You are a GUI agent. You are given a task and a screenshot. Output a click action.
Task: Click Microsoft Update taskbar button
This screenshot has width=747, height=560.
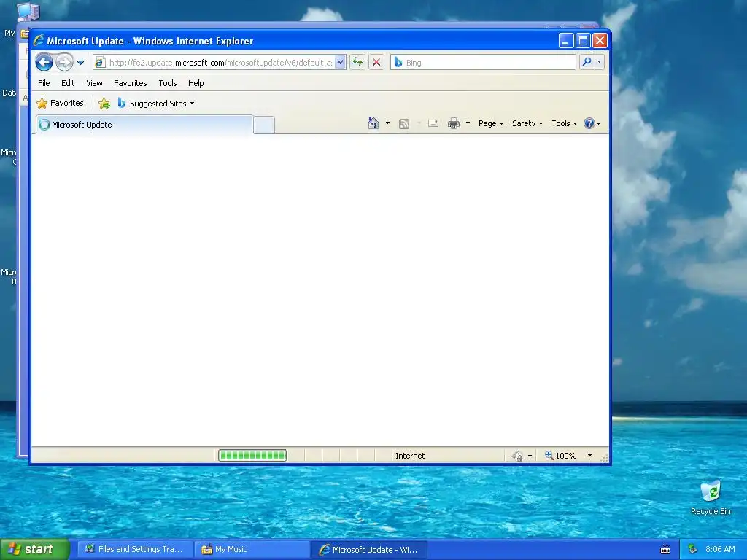tap(368, 550)
